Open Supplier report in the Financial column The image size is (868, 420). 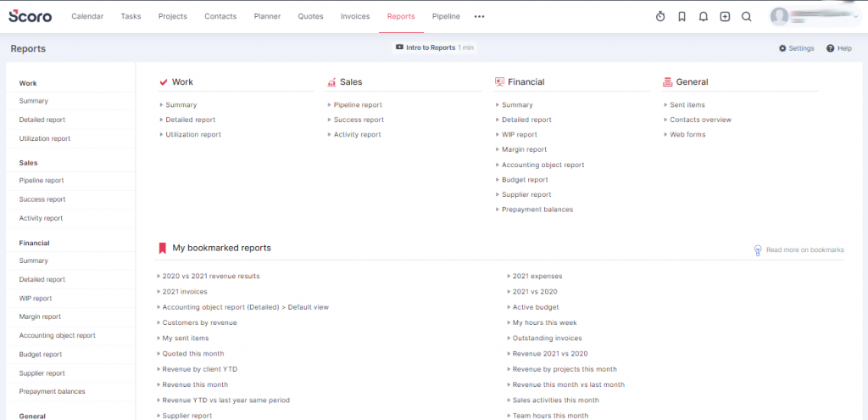(x=526, y=194)
